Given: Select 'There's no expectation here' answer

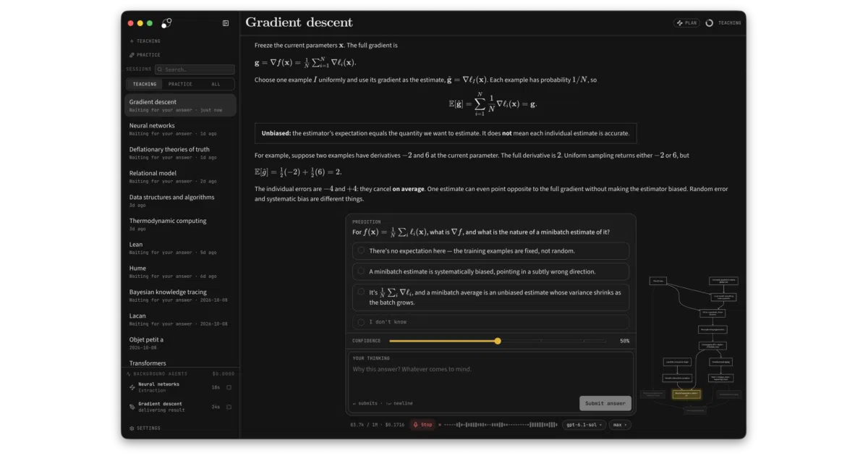Looking at the screenshot, I should click(x=490, y=250).
